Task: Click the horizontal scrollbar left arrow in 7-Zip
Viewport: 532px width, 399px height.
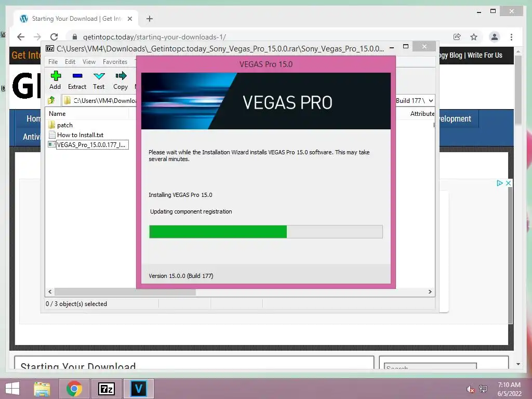Action: pyautogui.click(x=50, y=292)
